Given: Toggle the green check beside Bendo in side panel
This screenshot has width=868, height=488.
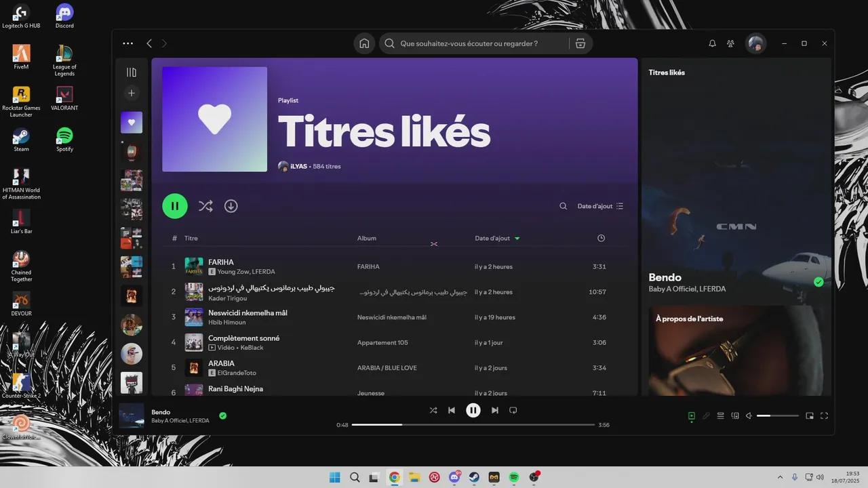Looking at the screenshot, I should [x=818, y=282].
